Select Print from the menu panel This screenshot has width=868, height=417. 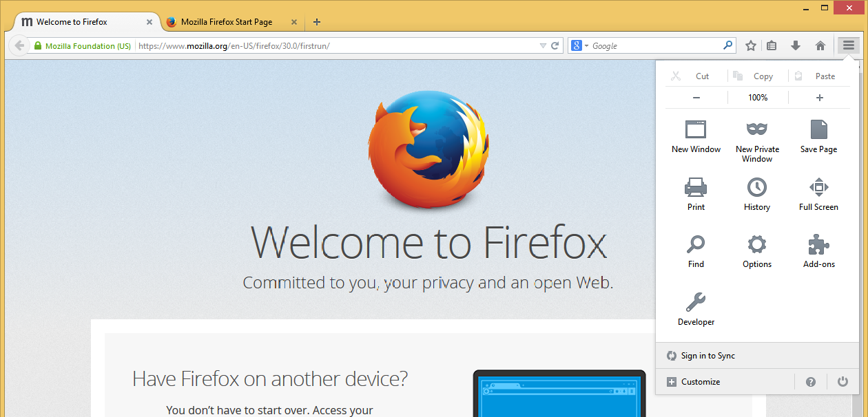click(696, 194)
